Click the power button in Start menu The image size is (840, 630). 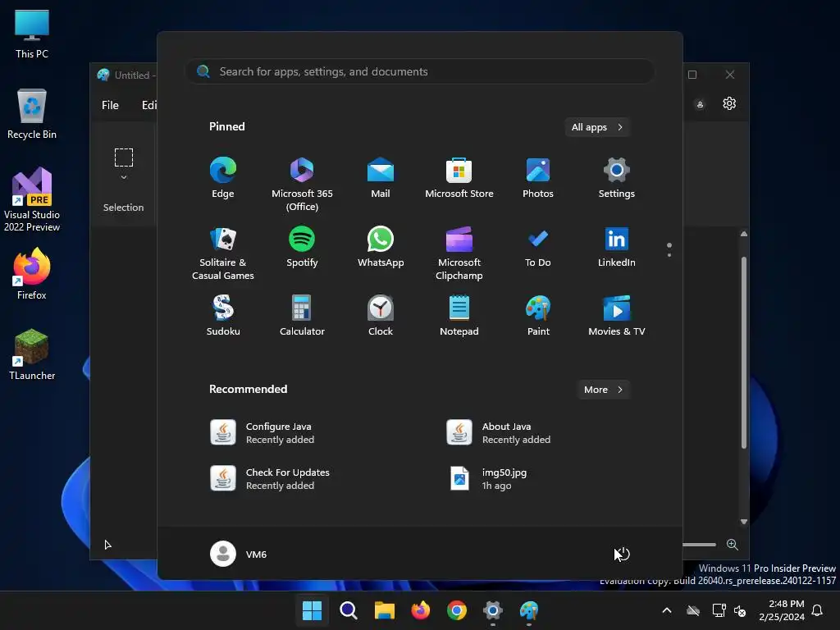click(x=623, y=554)
